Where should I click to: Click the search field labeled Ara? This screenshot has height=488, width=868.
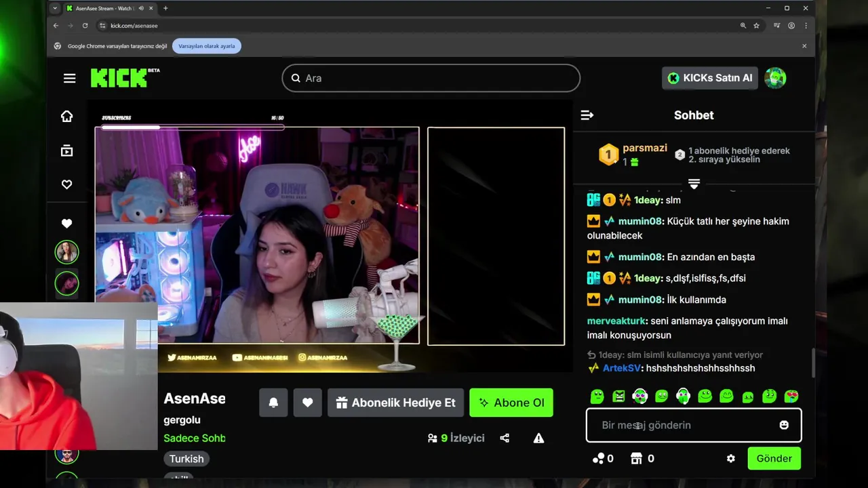[x=431, y=78]
